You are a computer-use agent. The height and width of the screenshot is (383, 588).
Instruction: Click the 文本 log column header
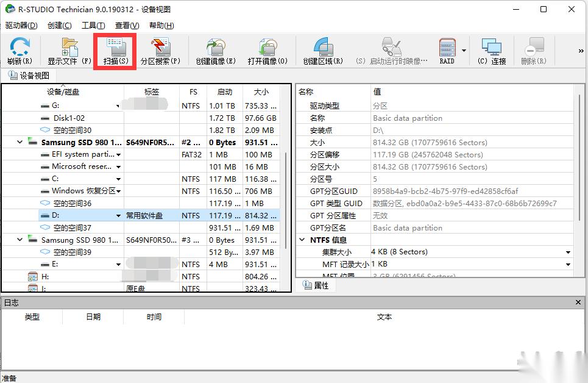point(384,317)
